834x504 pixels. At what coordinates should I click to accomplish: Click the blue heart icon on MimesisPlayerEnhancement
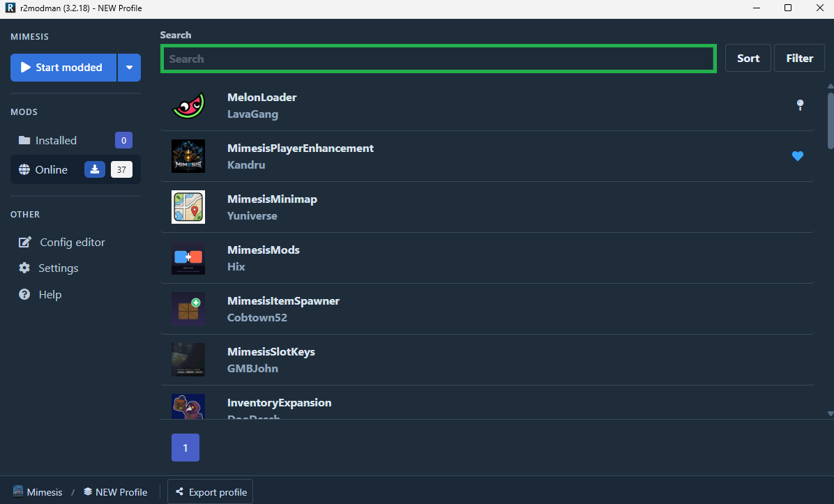(797, 156)
